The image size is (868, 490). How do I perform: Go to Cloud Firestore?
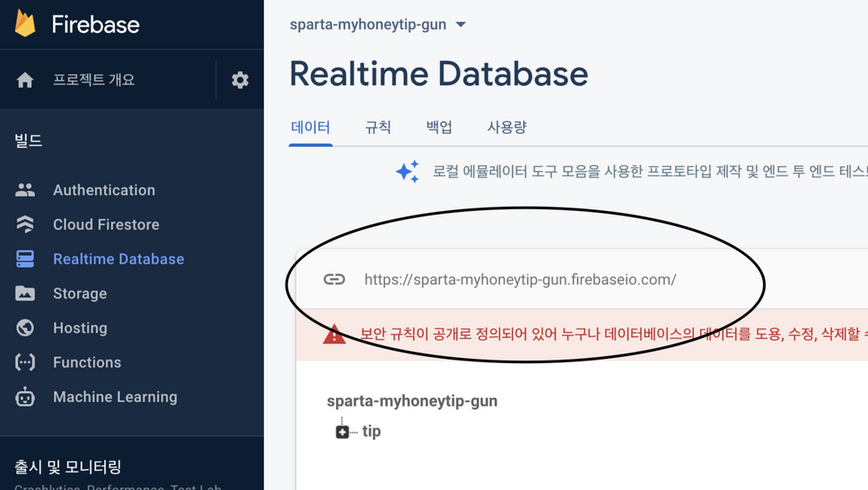pyautogui.click(x=106, y=224)
